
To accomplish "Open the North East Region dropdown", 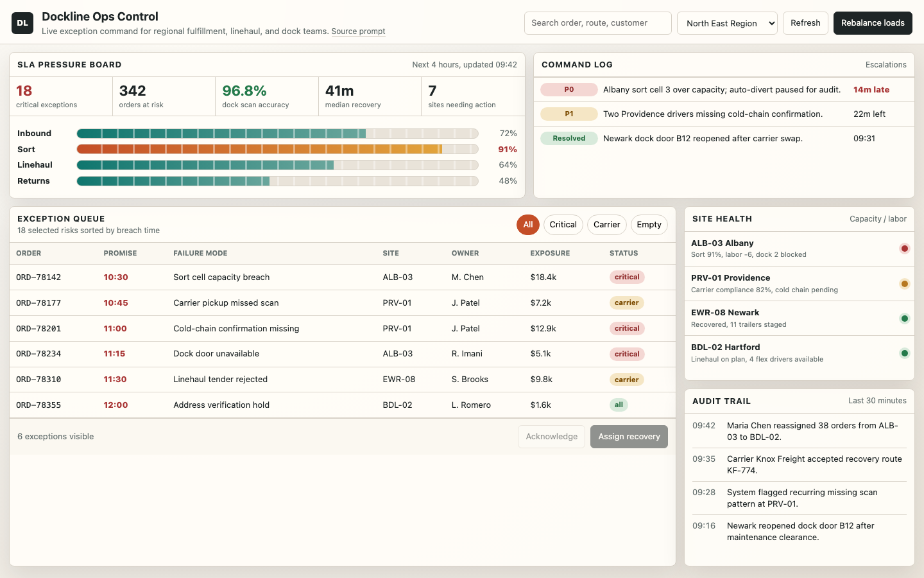I will (727, 23).
